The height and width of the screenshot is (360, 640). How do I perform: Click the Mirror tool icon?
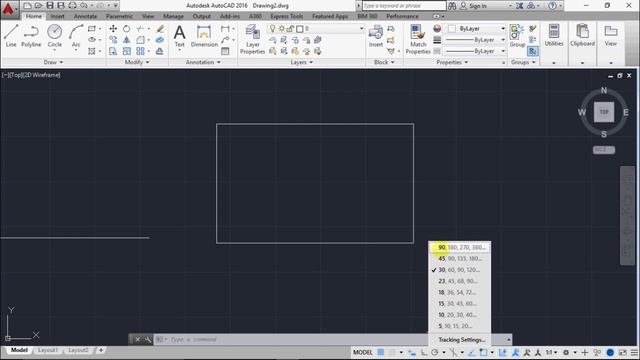pos(127,40)
